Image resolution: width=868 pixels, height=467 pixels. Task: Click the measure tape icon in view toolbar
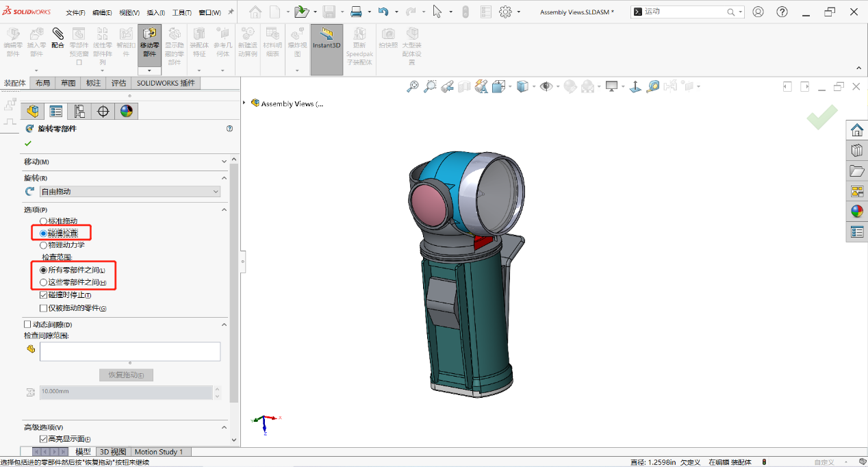point(653,86)
